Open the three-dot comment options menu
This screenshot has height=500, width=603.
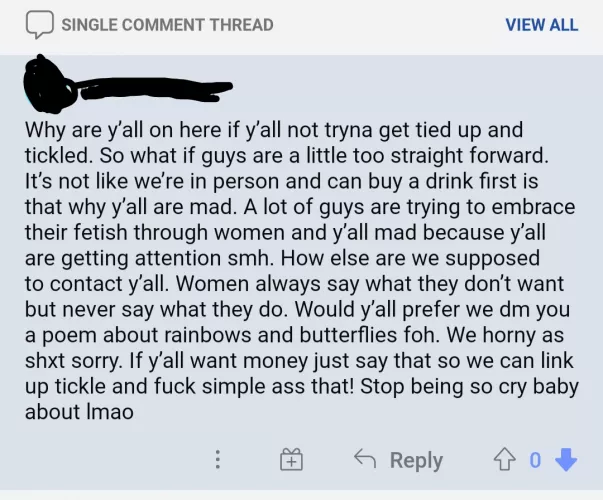click(x=219, y=459)
